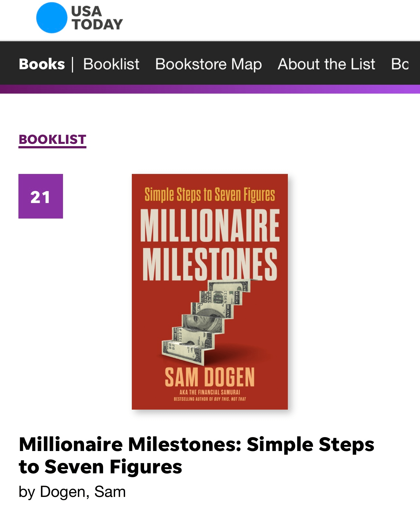Click the word "MILESTONES" on the book cover
This screenshot has width=420, height=505.
[x=210, y=264]
